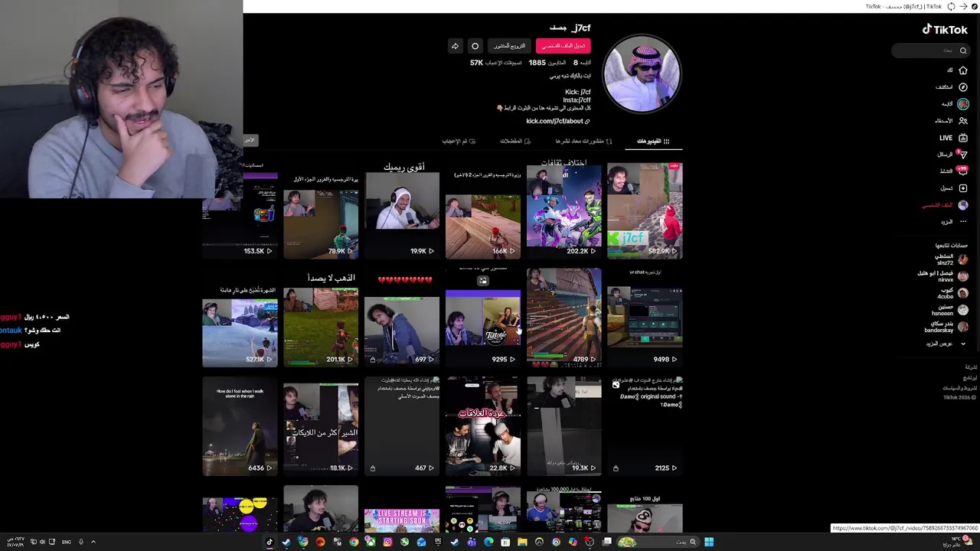Viewport: 980px width, 551px height.
Task: Open the LIVE section in sidebar
Action: tap(953, 138)
